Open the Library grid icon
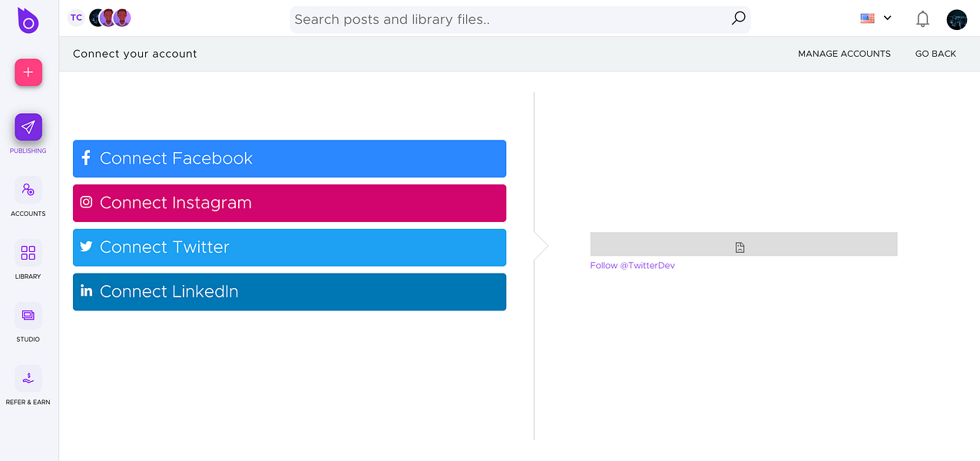This screenshot has height=461, width=980. tap(28, 253)
